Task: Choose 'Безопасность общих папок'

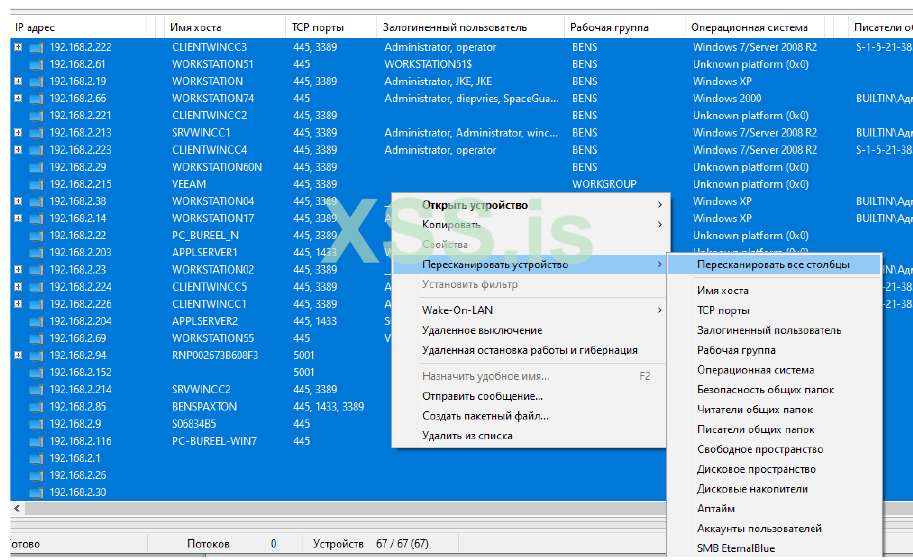Action: [x=774, y=389]
